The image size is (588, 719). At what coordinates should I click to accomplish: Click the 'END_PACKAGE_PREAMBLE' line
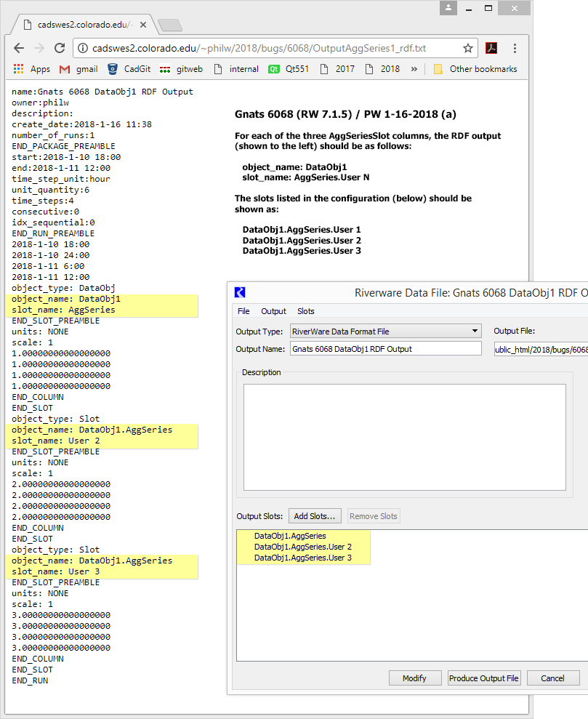point(64,146)
